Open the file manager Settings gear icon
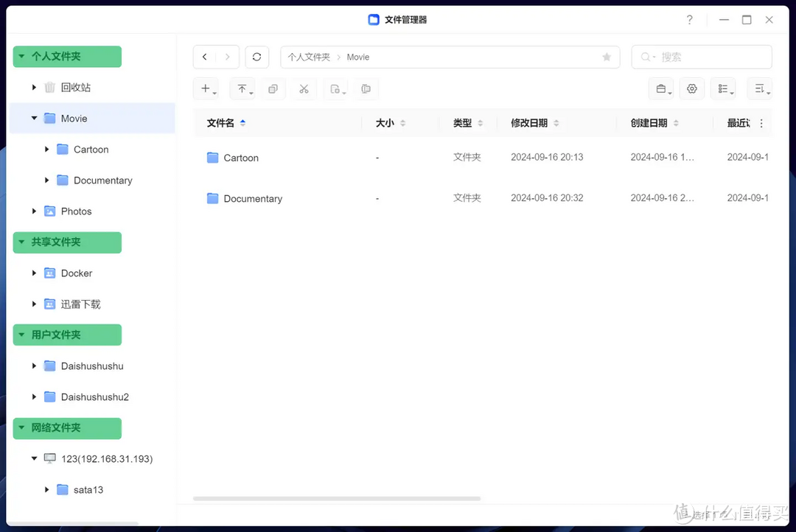 tap(691, 88)
